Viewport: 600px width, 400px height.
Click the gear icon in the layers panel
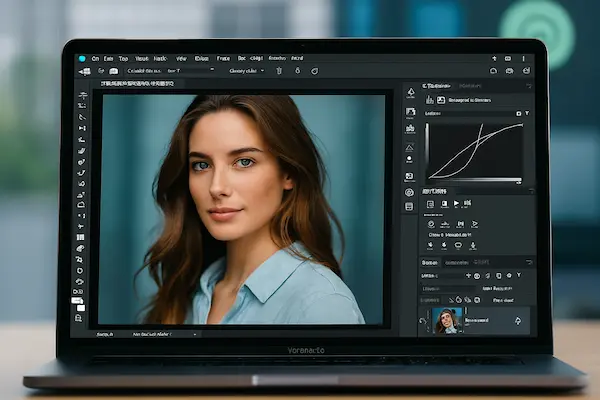[509, 275]
